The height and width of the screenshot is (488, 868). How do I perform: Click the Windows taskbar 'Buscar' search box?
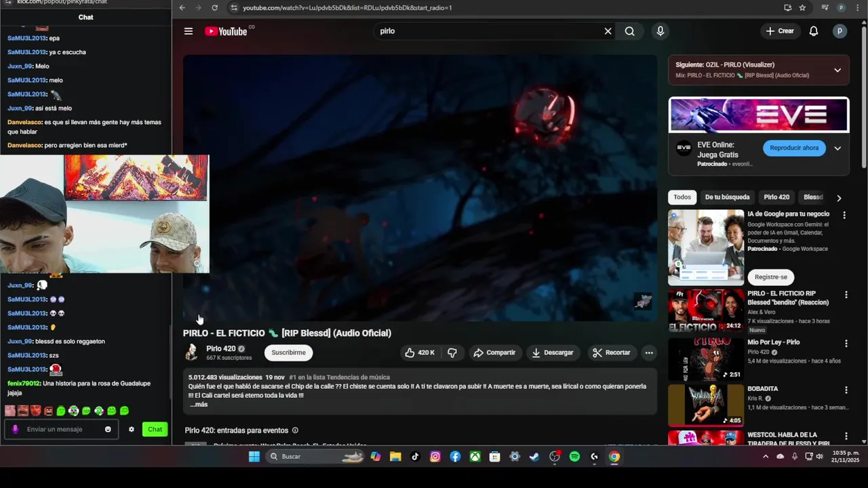[x=315, y=457]
